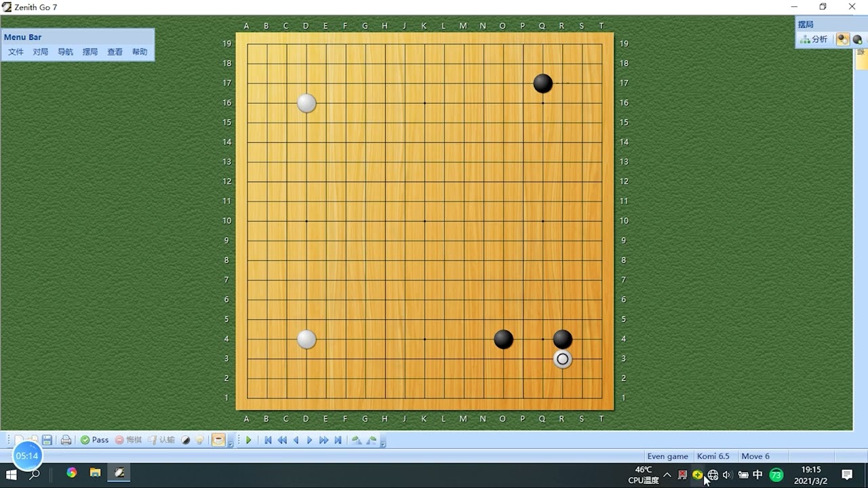
Task: Click the 认输 resign button
Action: pos(161,440)
